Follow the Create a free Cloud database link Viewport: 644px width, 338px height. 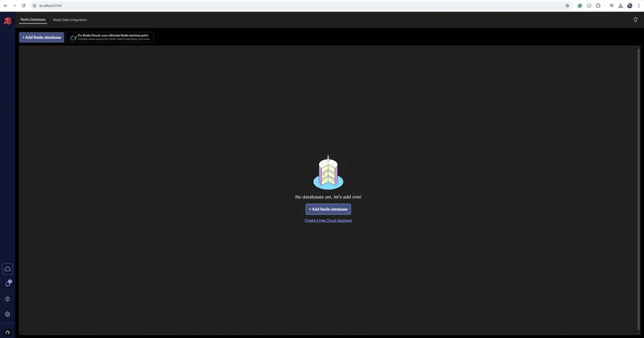tap(328, 221)
